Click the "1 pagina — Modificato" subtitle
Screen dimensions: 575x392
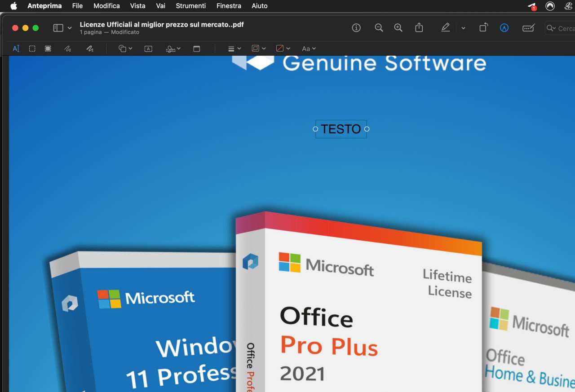coord(110,32)
